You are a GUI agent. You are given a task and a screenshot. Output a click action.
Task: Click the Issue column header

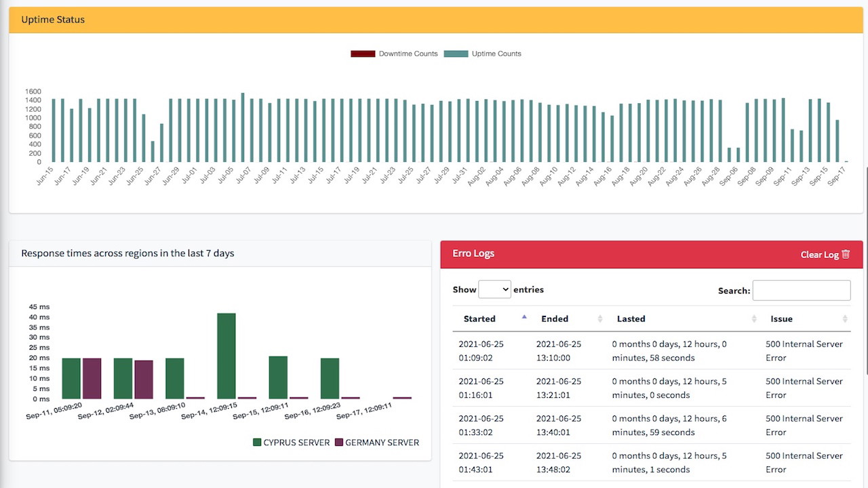(806, 319)
